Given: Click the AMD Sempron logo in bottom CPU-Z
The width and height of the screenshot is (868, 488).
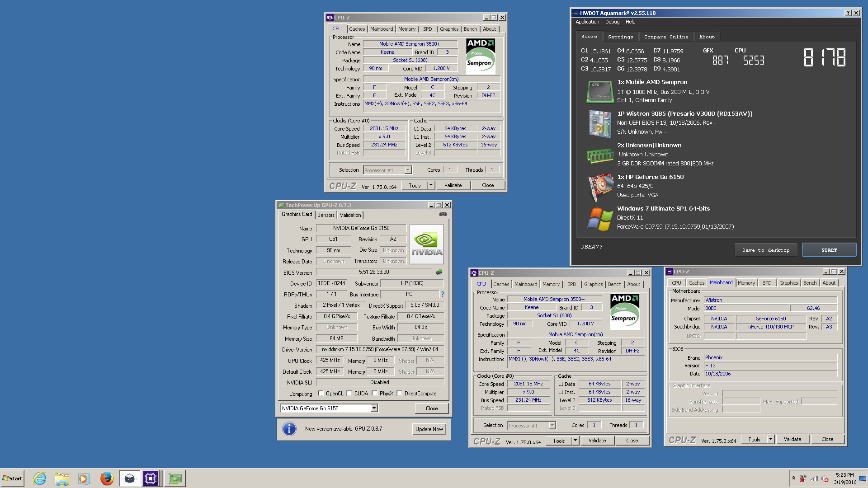Looking at the screenshot, I should [x=625, y=311].
